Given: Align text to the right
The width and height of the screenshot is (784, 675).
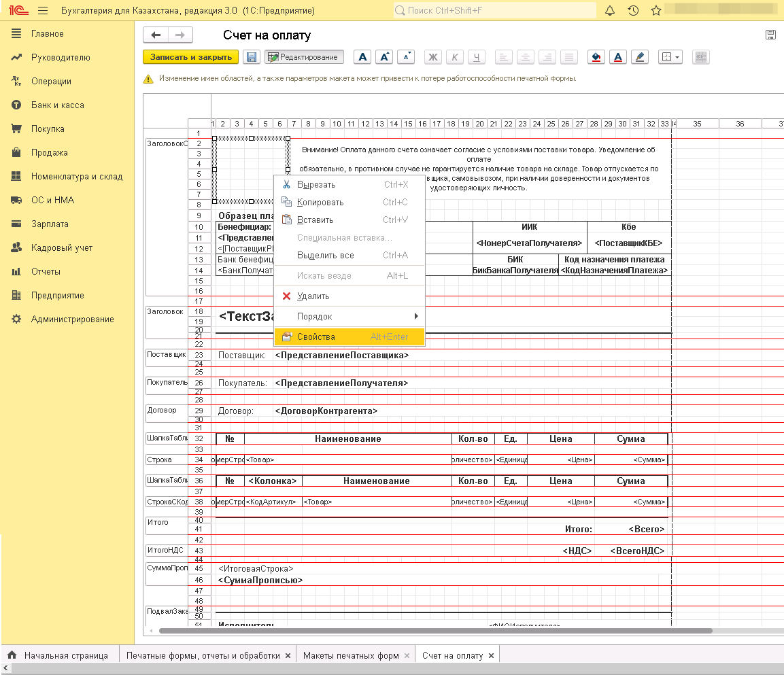Looking at the screenshot, I should click(x=547, y=57).
